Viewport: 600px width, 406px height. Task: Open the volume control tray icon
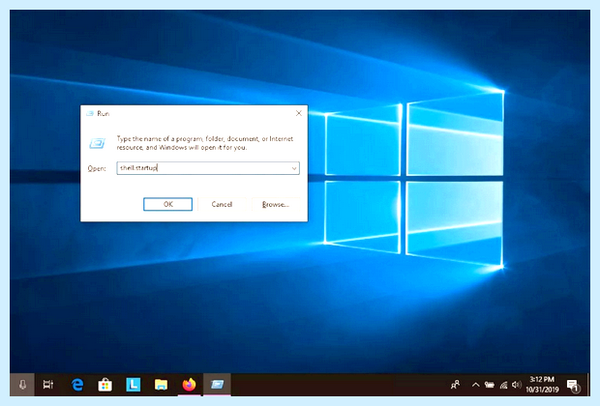click(517, 385)
